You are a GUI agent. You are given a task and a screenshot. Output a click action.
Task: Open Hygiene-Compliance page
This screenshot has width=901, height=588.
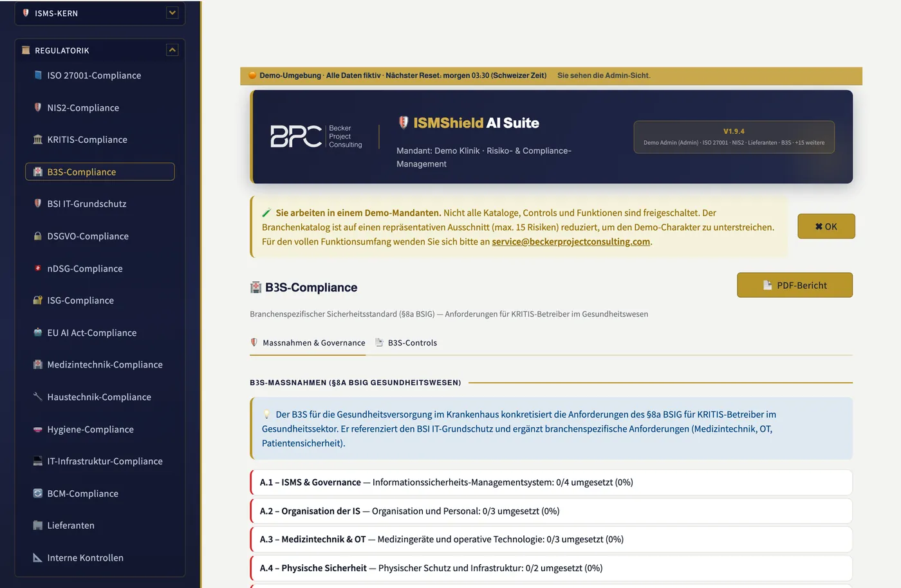pos(100,429)
